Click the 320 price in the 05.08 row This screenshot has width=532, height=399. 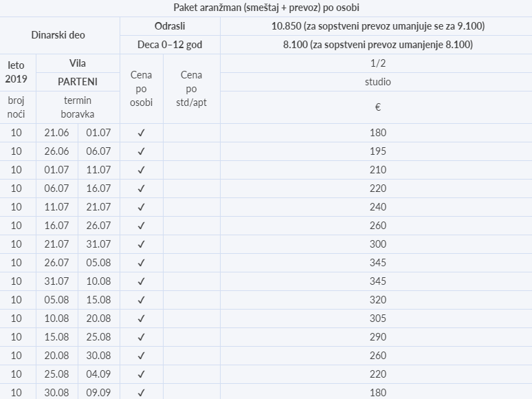click(377, 300)
